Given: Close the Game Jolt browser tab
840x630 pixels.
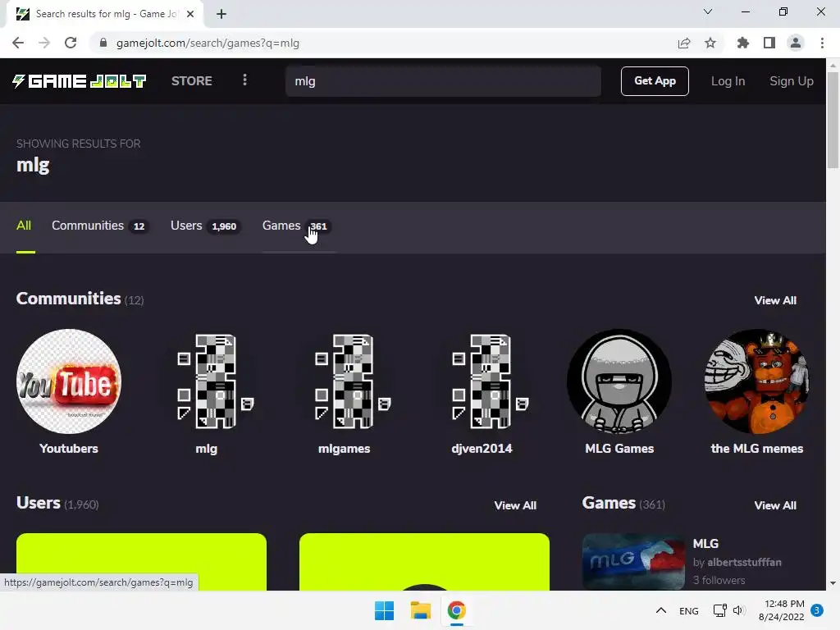Looking at the screenshot, I should 190,14.
